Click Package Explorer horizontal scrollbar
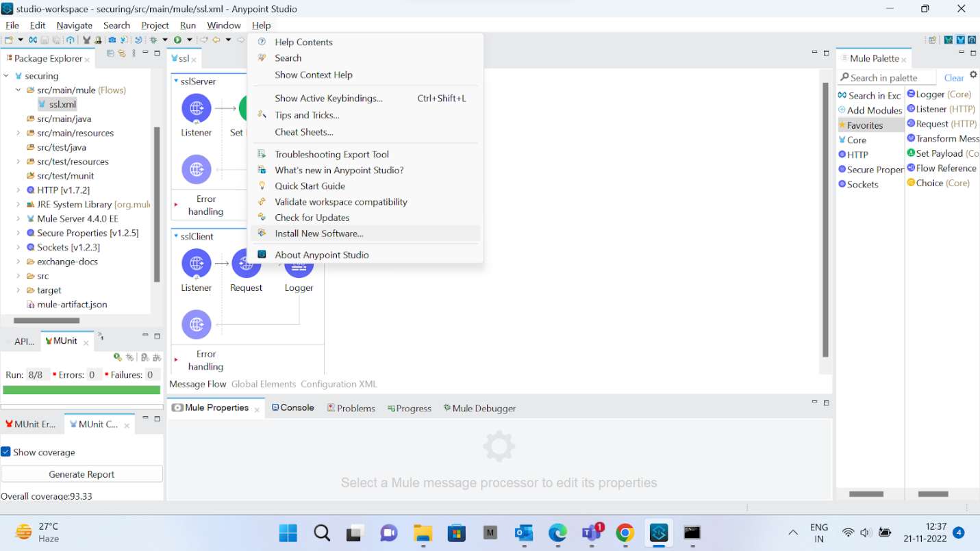The height and width of the screenshot is (551, 980). (x=47, y=320)
